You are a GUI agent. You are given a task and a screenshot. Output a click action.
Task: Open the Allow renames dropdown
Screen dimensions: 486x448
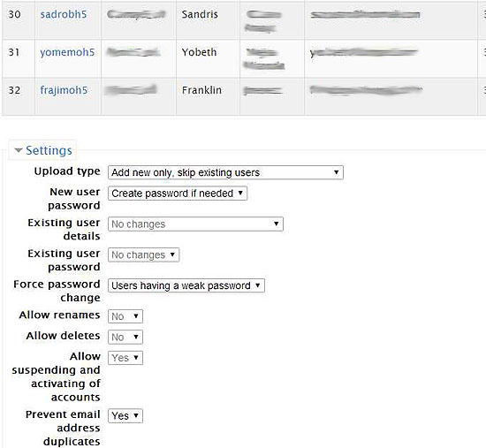click(x=125, y=316)
